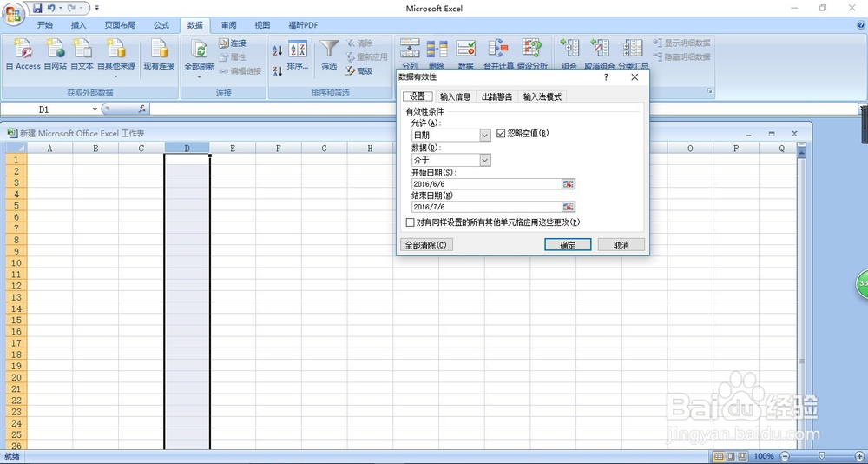Save the workbook from Quick Access
This screenshot has height=464, width=868.
(x=37, y=9)
